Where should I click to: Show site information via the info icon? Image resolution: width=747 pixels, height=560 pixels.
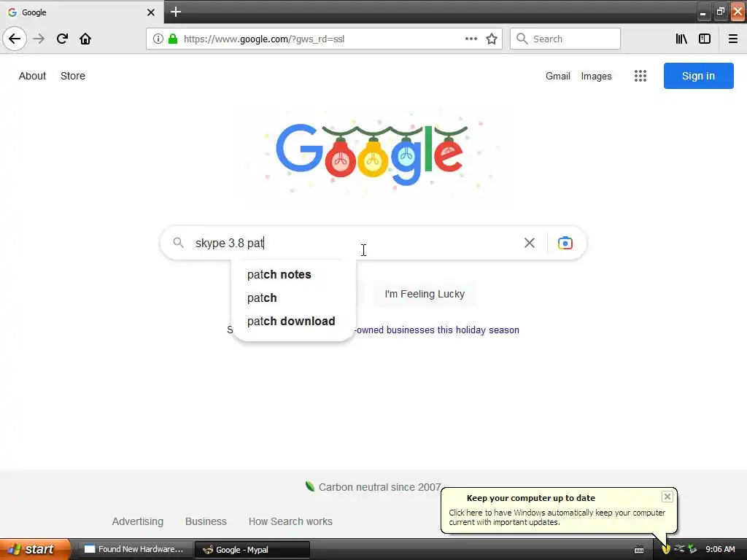click(x=158, y=39)
